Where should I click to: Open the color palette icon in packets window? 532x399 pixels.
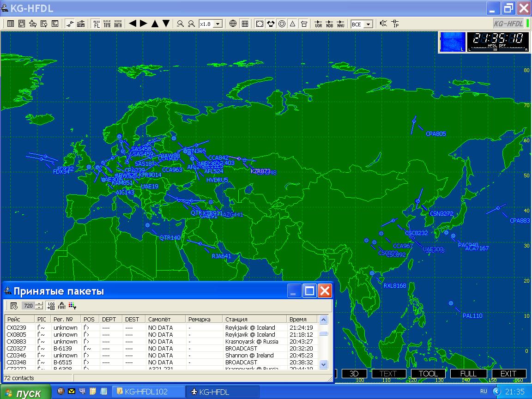pos(72,305)
